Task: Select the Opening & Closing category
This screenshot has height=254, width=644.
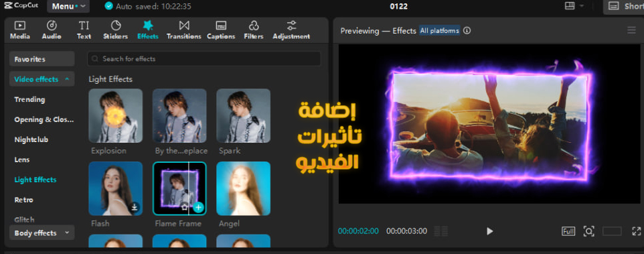Action: (44, 119)
